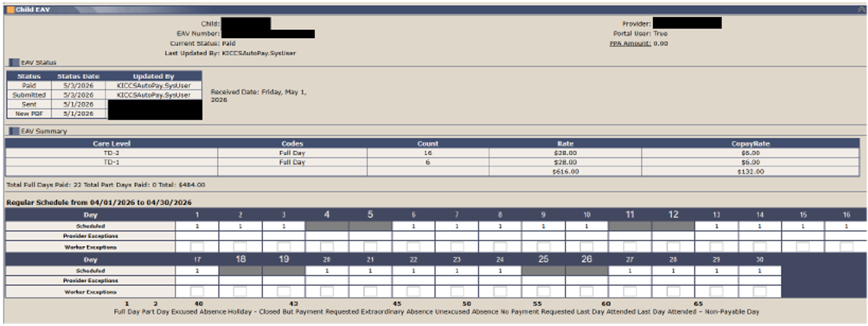Click the count value 16
The image size is (868, 326).
click(428, 153)
